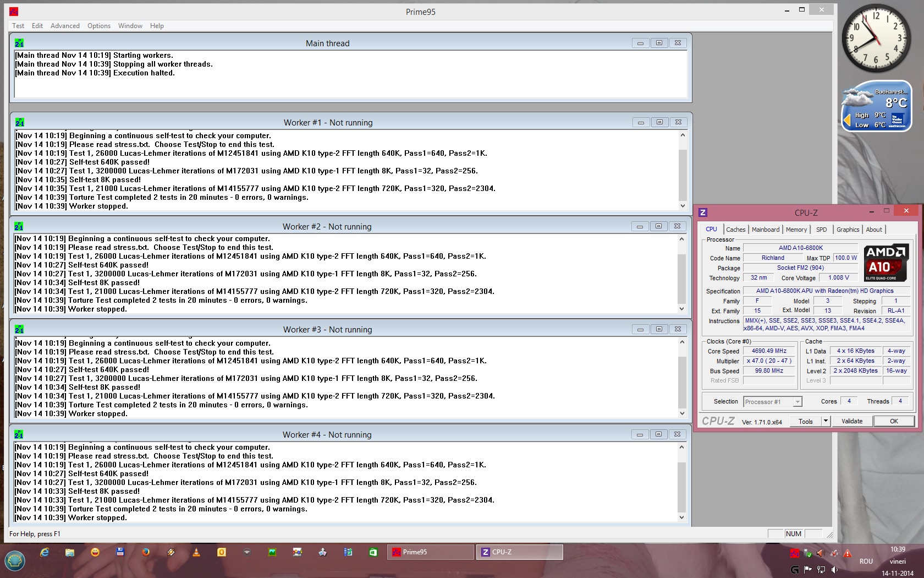Screen dimensions: 924x578
Task: Open the Action Center flag tray icon
Action: pos(807,569)
